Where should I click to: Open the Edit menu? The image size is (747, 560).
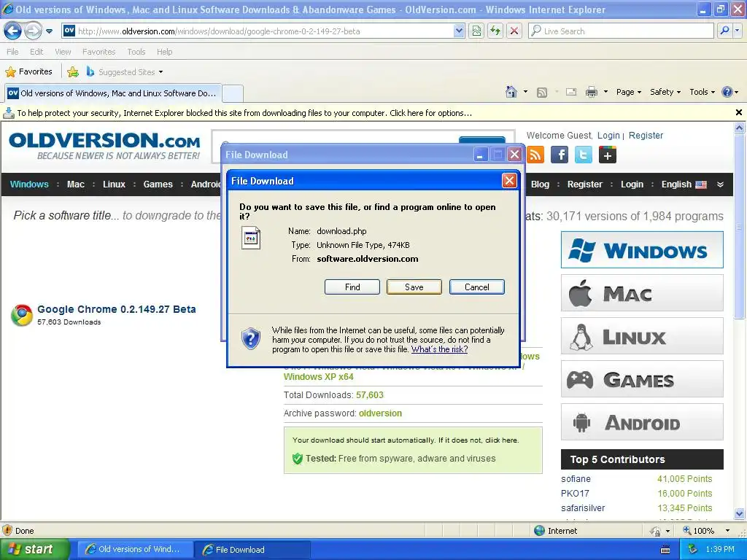coord(36,52)
